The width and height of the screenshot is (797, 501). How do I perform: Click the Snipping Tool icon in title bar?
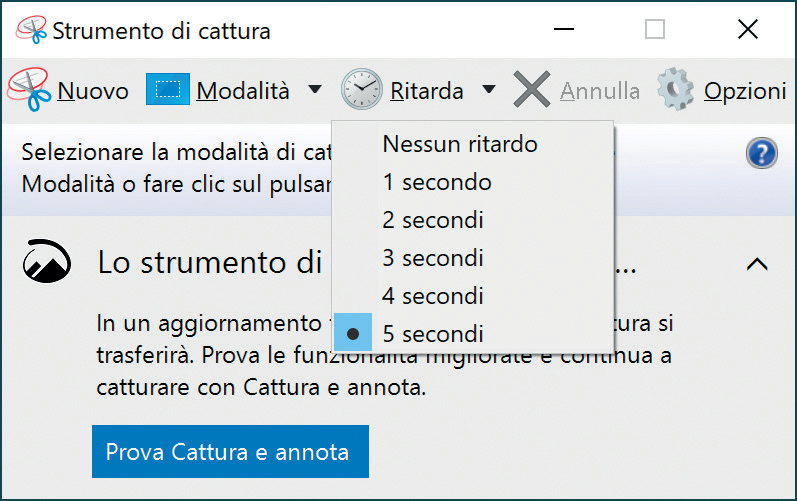[x=32, y=30]
